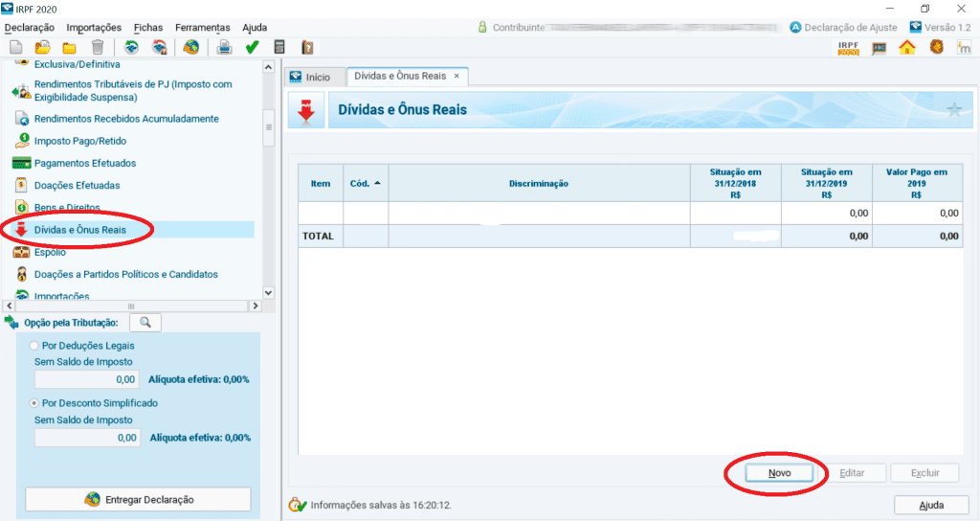
Task: Click the globe transmit toolbar icon
Action: pos(191,48)
